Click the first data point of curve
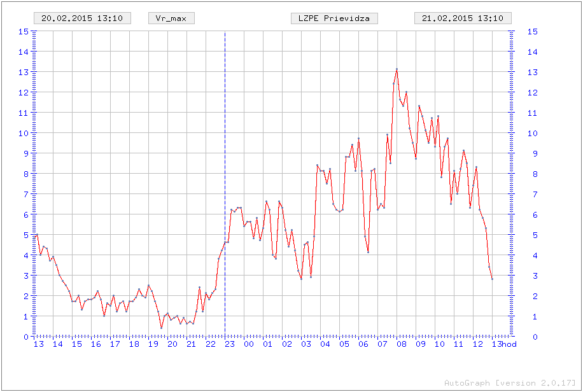The image size is (583, 392). point(37,235)
